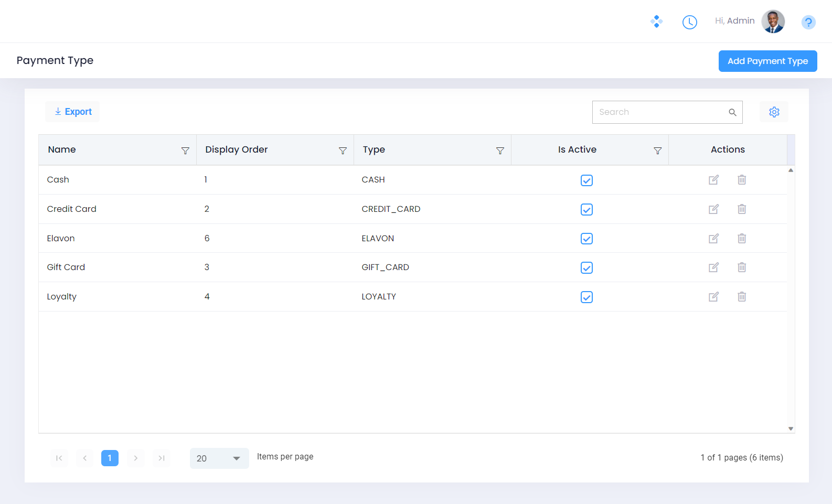Select page 1 in pagination

pyautogui.click(x=110, y=458)
